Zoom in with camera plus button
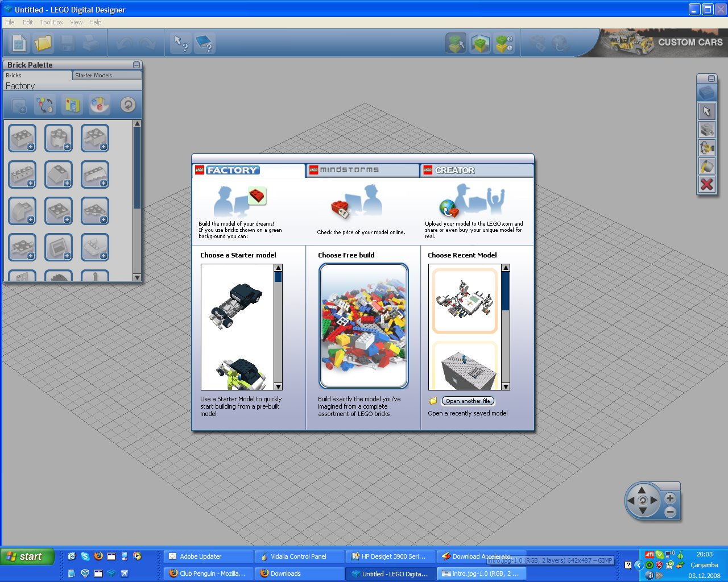The image size is (728, 582). [670, 498]
